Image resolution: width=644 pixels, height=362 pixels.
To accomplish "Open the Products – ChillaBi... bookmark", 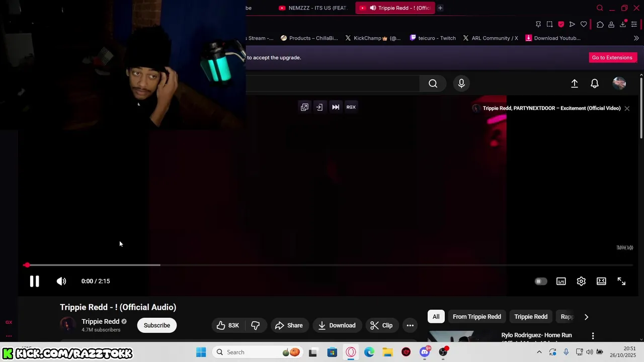I will (x=309, y=38).
